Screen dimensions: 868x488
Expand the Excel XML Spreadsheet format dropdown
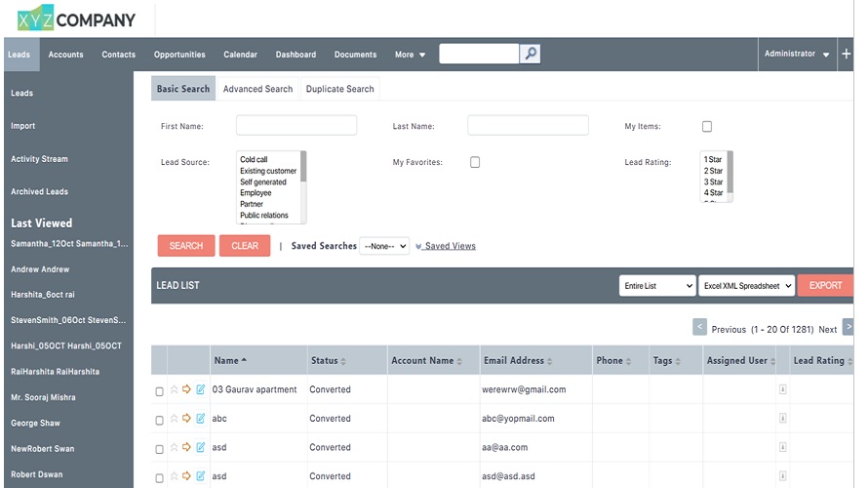click(746, 285)
